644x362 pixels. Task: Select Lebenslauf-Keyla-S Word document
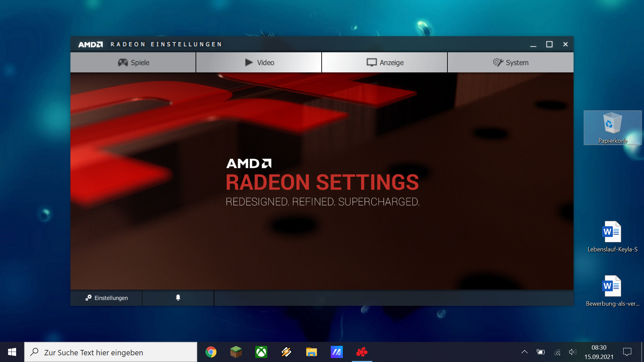click(x=612, y=237)
